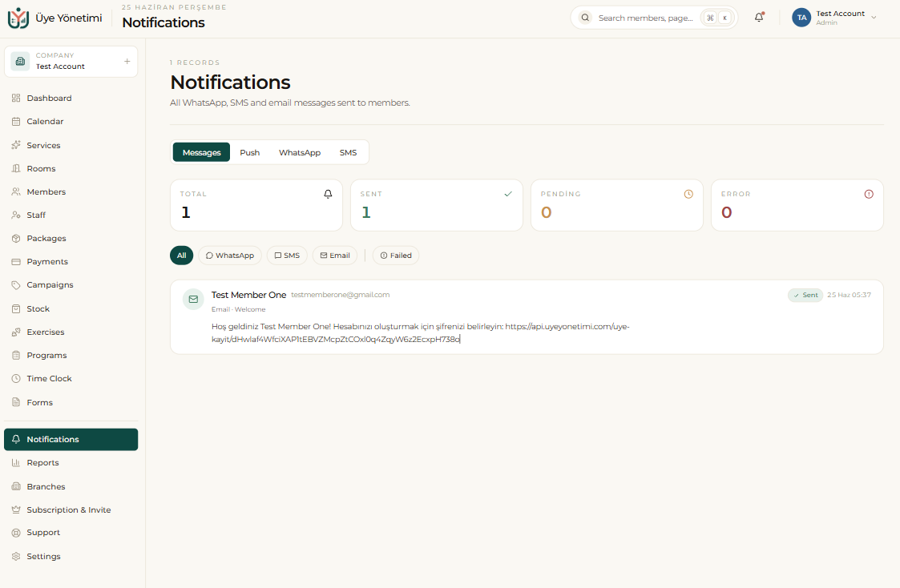Switch to the WhatsApp tab

(300, 152)
